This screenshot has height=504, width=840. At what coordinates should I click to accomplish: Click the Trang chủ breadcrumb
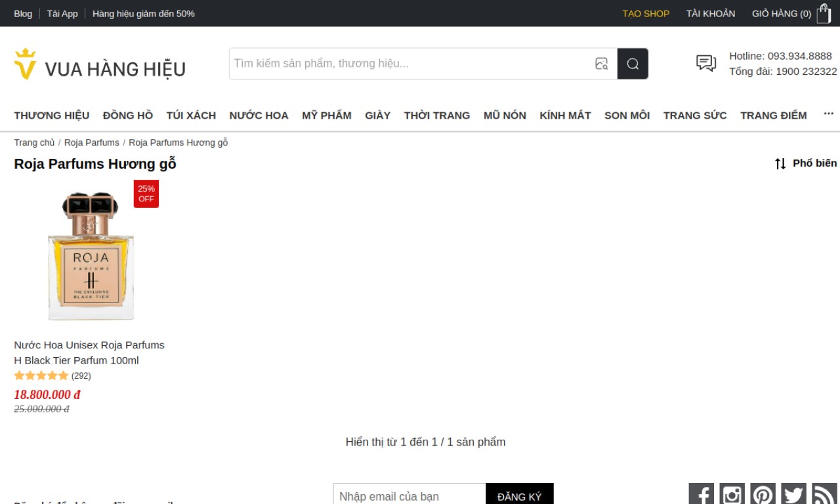point(34,142)
